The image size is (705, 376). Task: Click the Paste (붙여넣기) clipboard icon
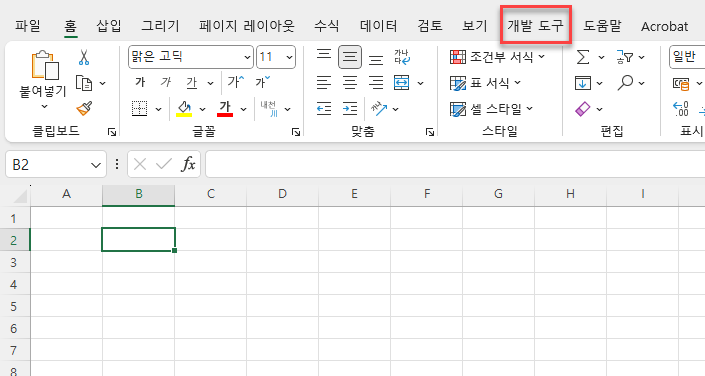tap(45, 66)
